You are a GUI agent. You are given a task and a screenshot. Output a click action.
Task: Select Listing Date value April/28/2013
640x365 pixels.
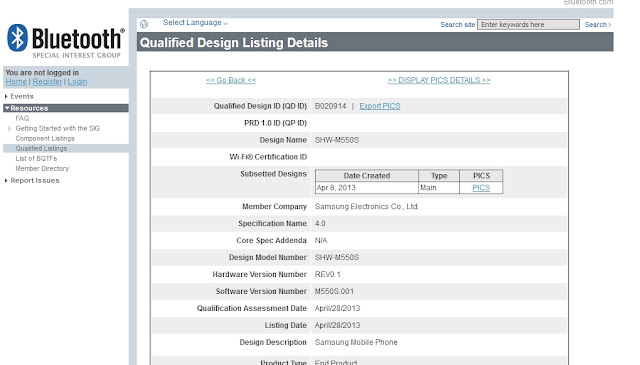337,325
